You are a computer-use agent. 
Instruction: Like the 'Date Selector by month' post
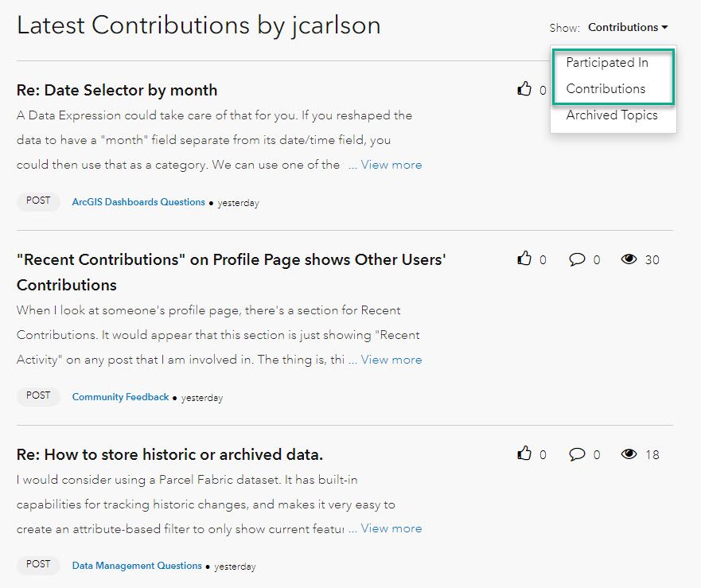524,89
